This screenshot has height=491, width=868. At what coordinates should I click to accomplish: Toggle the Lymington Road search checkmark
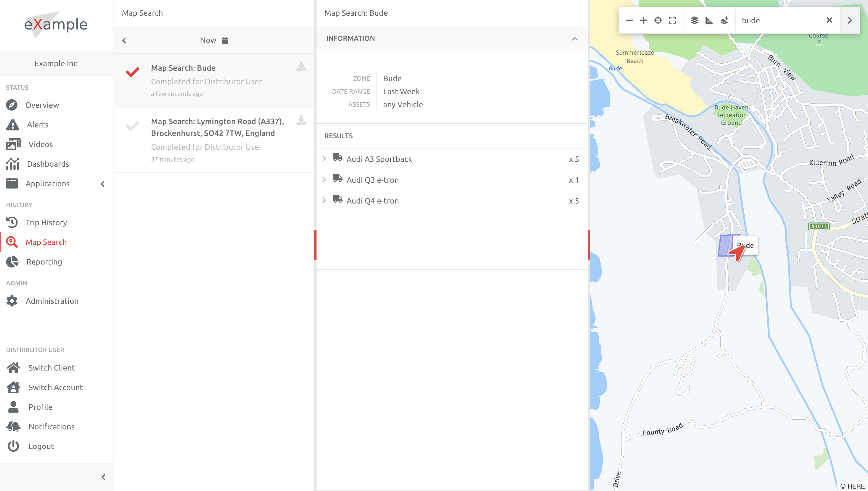tap(133, 125)
